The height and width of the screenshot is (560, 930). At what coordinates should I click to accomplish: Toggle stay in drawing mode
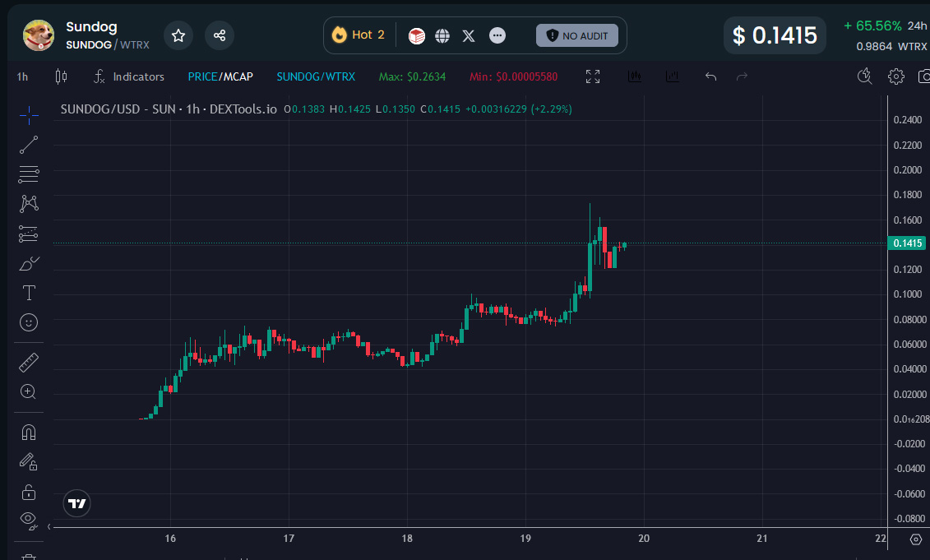tap(29, 462)
